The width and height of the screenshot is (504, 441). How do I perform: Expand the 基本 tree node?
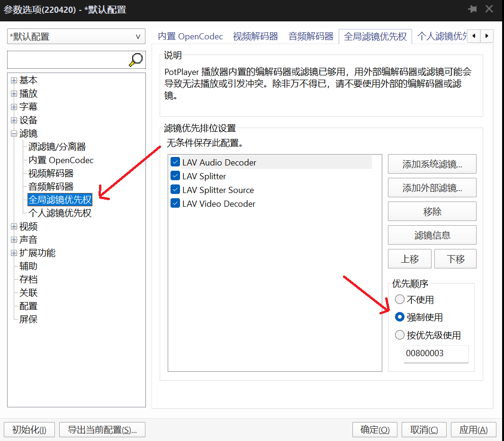pyautogui.click(x=14, y=80)
